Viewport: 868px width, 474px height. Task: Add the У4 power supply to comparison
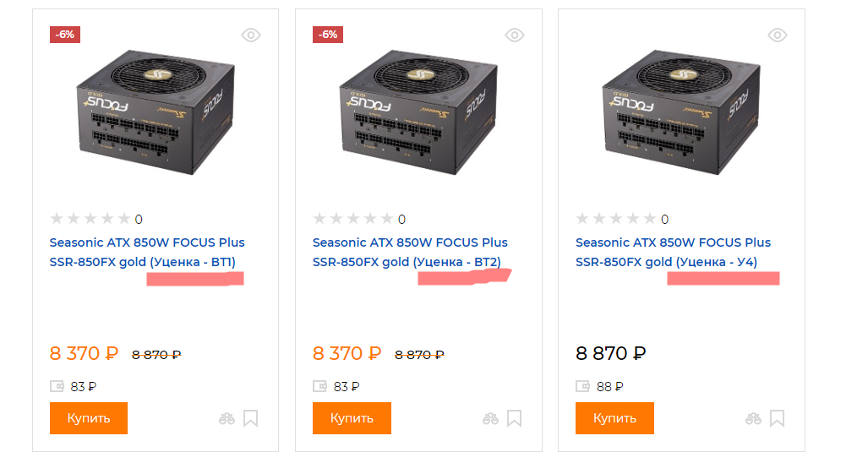pos(753,418)
